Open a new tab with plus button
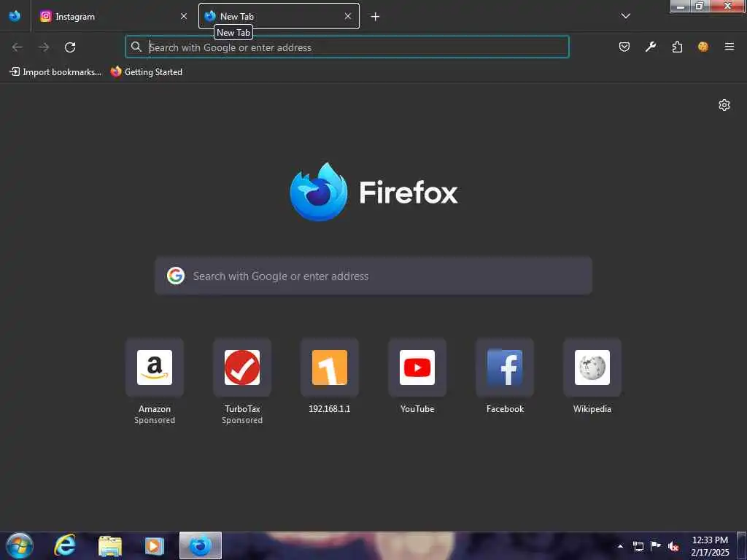The width and height of the screenshot is (747, 560). [376, 17]
